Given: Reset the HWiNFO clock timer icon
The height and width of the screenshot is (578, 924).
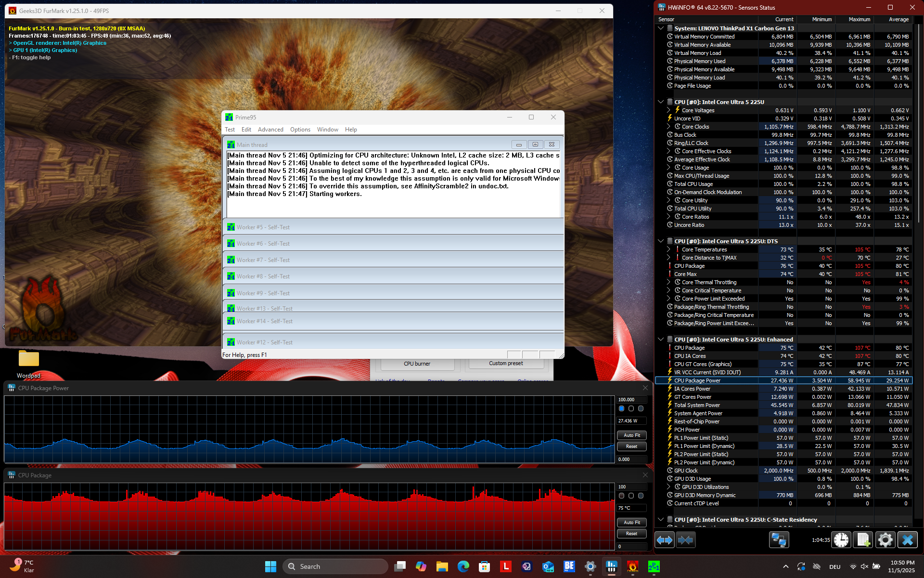Looking at the screenshot, I should coord(841,540).
